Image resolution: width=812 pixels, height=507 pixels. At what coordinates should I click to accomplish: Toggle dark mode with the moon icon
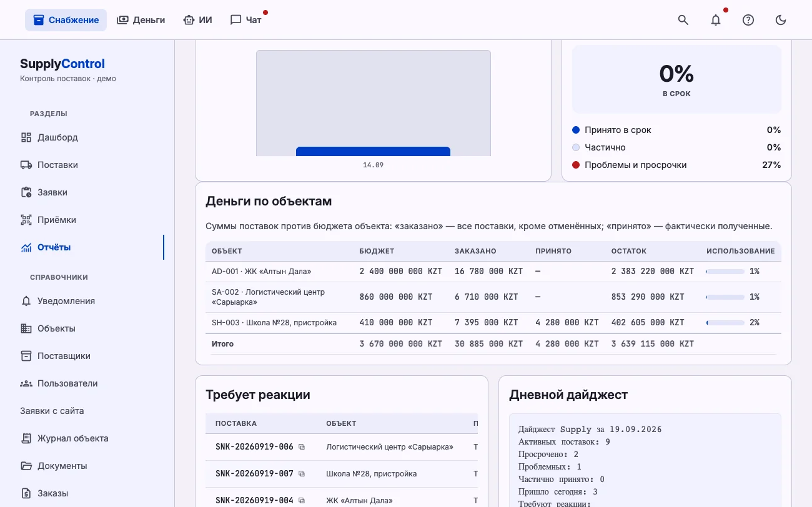point(781,20)
